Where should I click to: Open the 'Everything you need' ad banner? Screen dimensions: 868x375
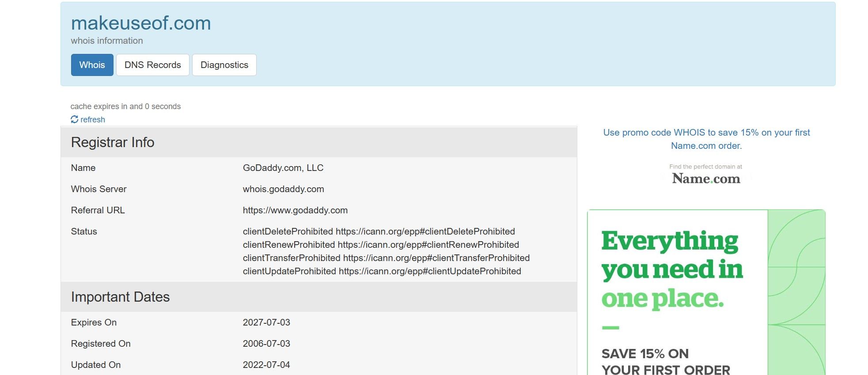pos(706,292)
